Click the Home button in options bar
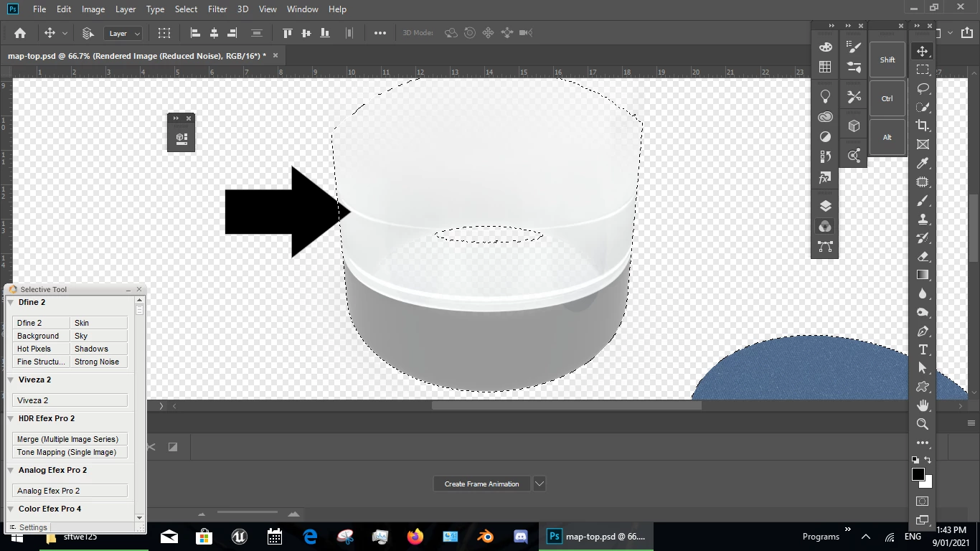The width and height of the screenshot is (980, 551). tap(20, 33)
